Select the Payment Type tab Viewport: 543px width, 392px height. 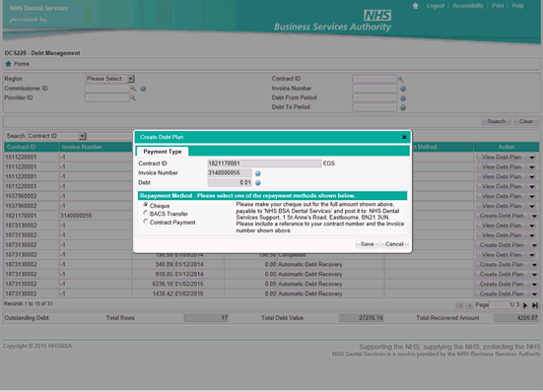tap(163, 152)
